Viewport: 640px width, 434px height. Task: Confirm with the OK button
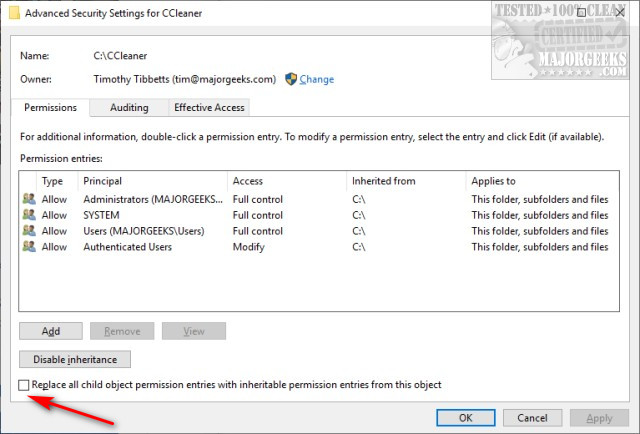[x=465, y=418]
